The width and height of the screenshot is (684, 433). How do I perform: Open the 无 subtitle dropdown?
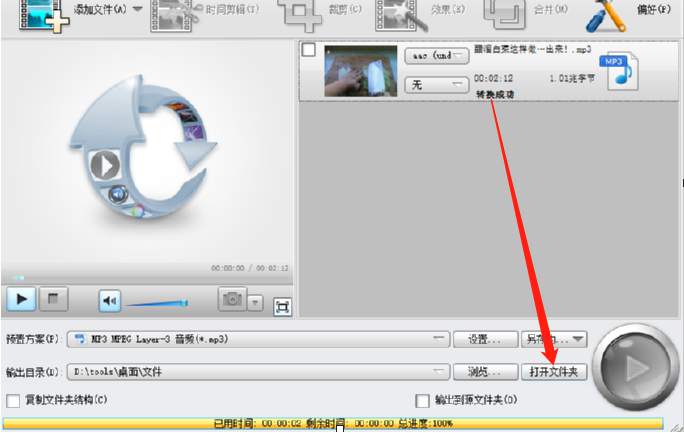point(437,85)
